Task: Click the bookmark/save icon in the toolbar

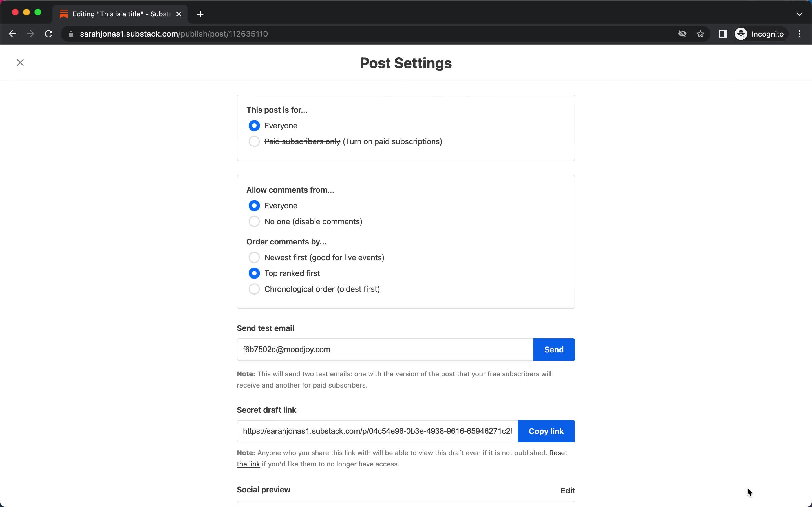Action: (x=701, y=34)
